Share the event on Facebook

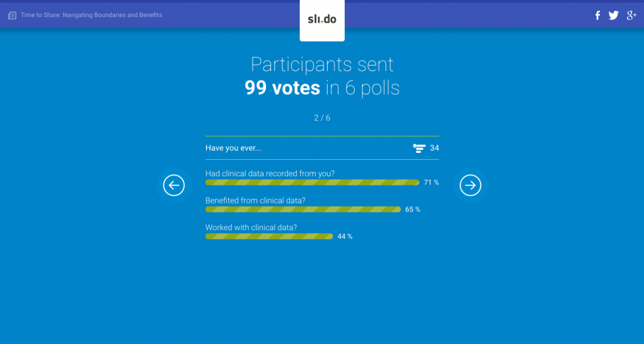597,16
